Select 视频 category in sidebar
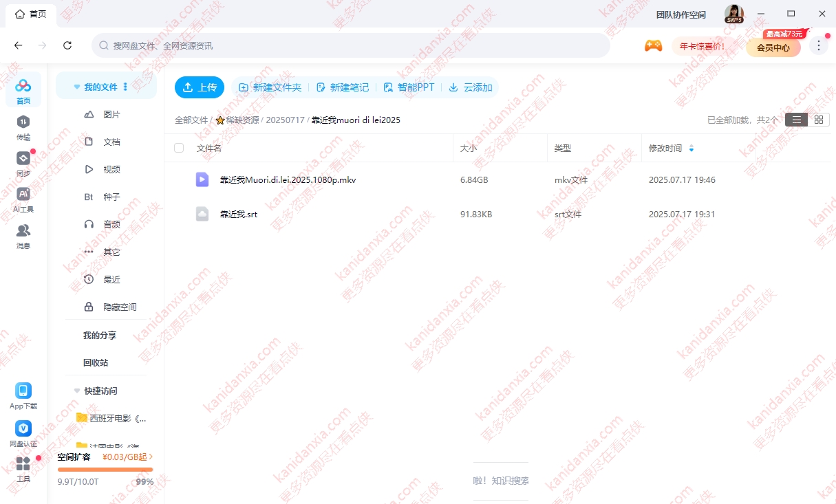 (111, 169)
